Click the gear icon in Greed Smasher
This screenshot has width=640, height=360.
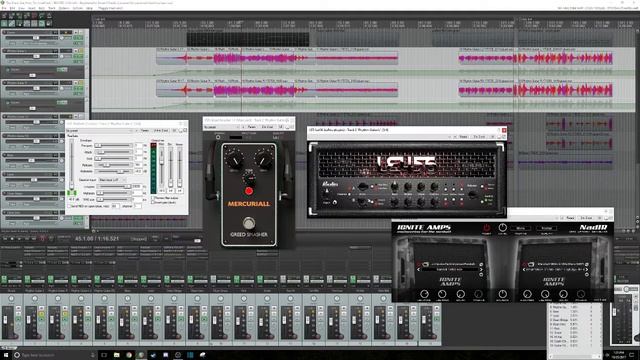click(x=218, y=137)
